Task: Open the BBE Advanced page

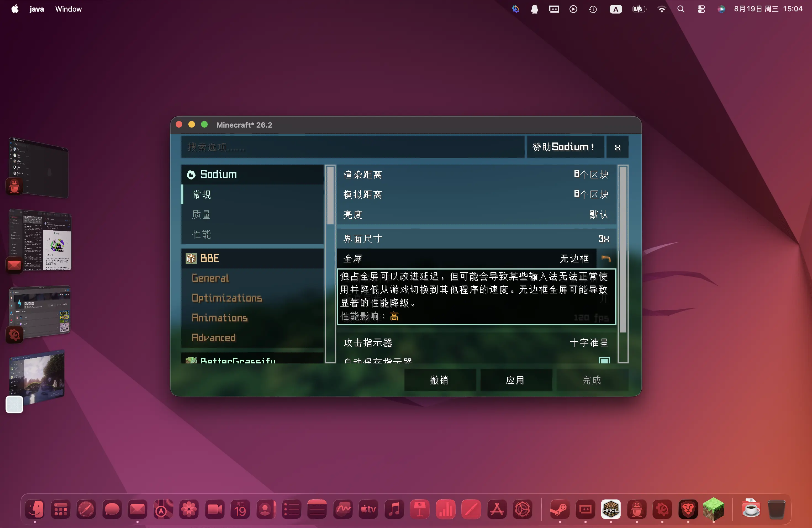Action: click(253, 337)
